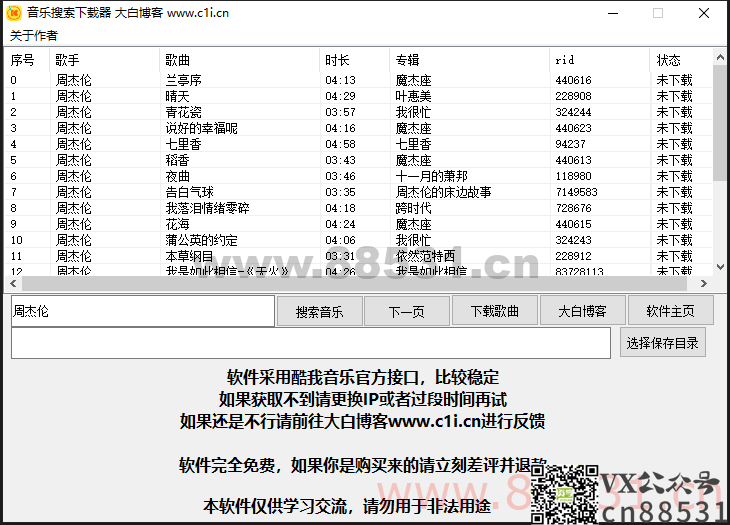Focus the search field containing 周杰伦
Image resolution: width=730 pixels, height=525 pixels.
(x=142, y=311)
